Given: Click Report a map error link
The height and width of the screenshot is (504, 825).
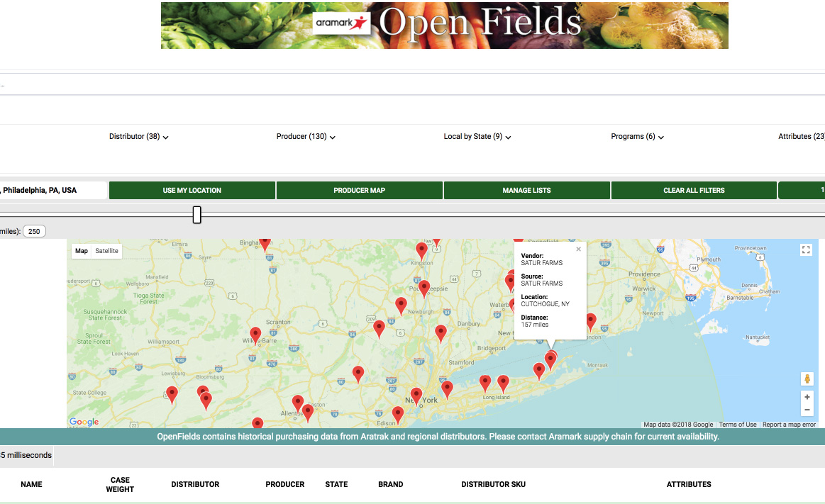Looking at the screenshot, I should pos(789,425).
